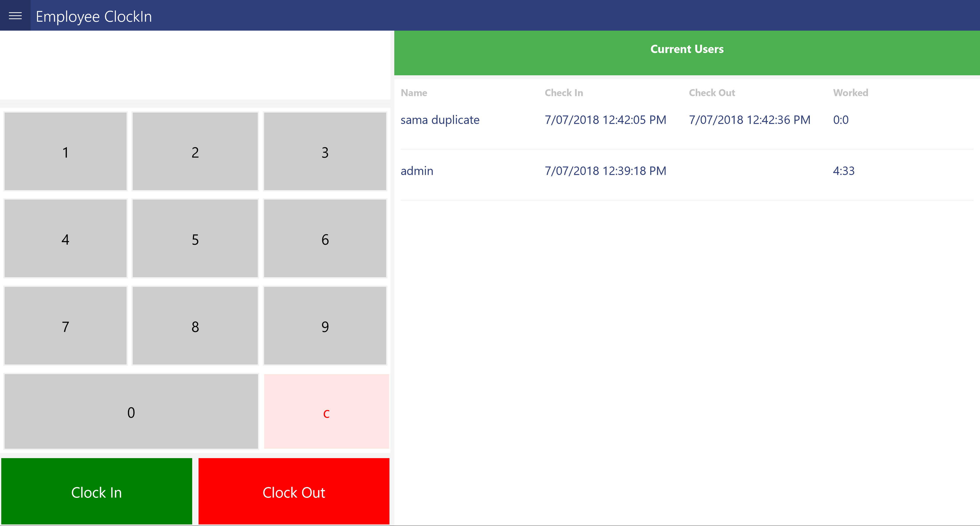Click the Employee ClockIn title

coord(94,16)
